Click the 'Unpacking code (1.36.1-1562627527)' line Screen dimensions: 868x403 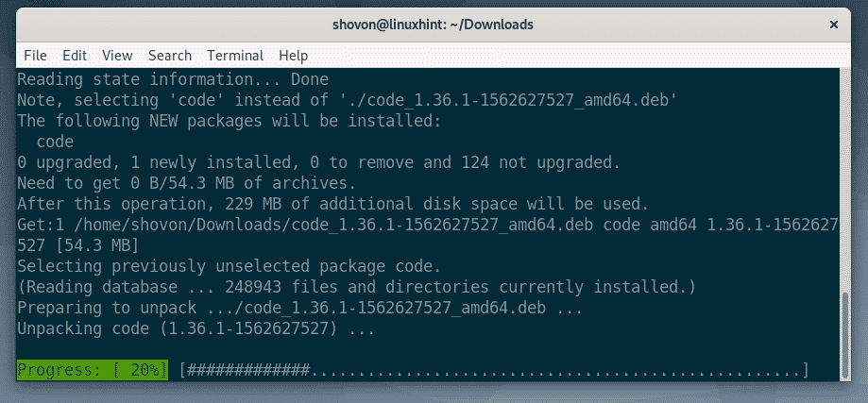pyautogui.click(x=196, y=328)
